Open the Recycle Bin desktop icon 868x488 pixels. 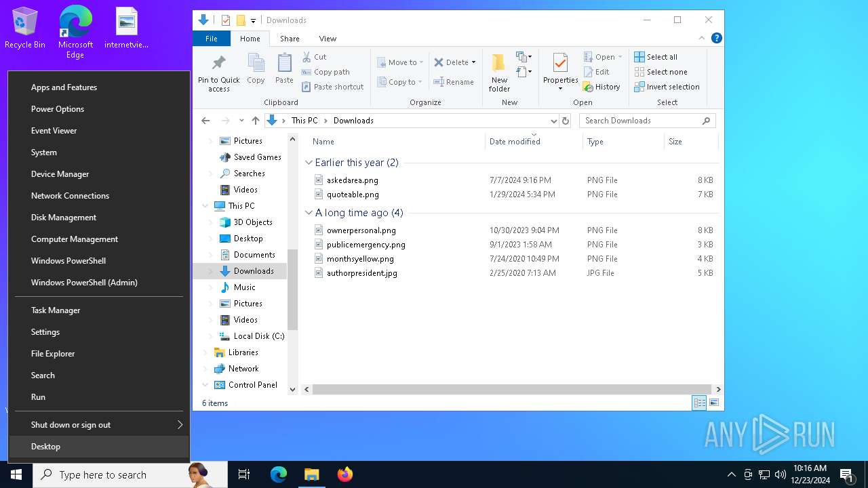click(x=25, y=28)
